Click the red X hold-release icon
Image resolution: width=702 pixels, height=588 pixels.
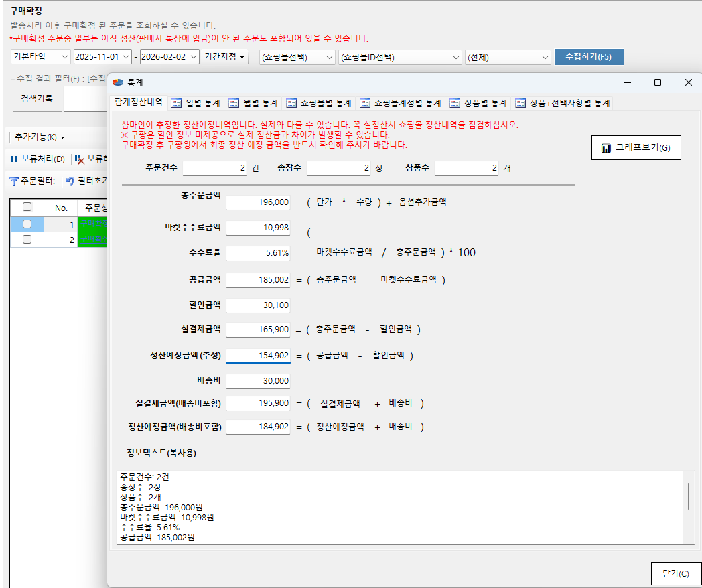tap(79, 159)
